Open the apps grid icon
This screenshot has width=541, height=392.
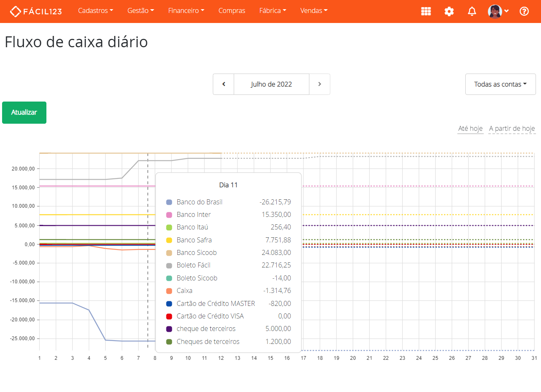click(x=426, y=11)
